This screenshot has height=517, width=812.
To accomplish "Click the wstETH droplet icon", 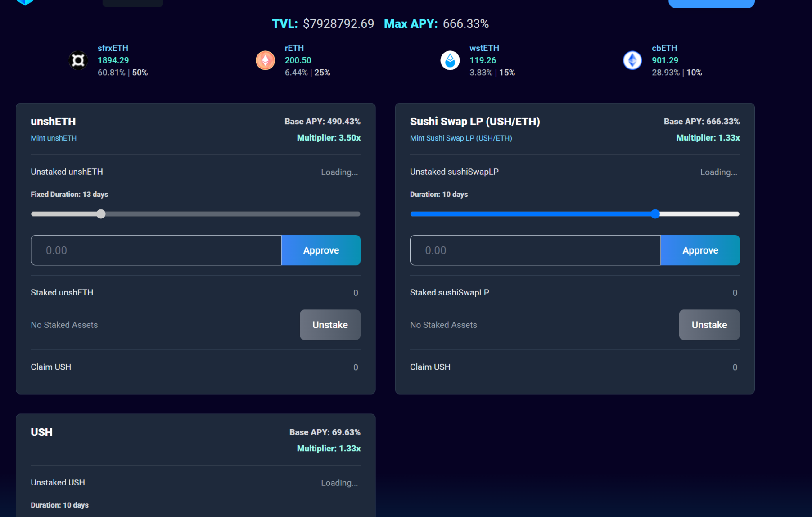I will [x=450, y=60].
